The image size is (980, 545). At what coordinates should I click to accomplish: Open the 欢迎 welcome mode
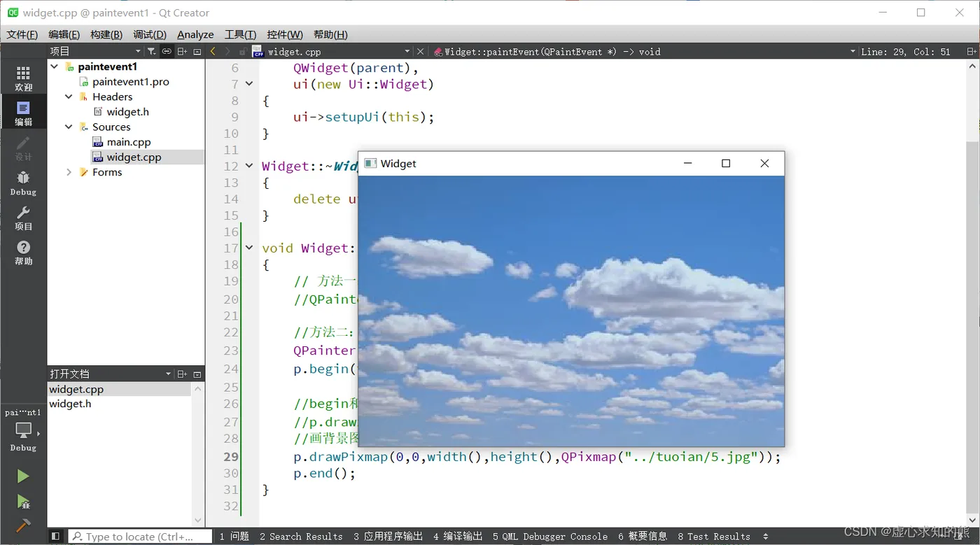click(x=23, y=78)
